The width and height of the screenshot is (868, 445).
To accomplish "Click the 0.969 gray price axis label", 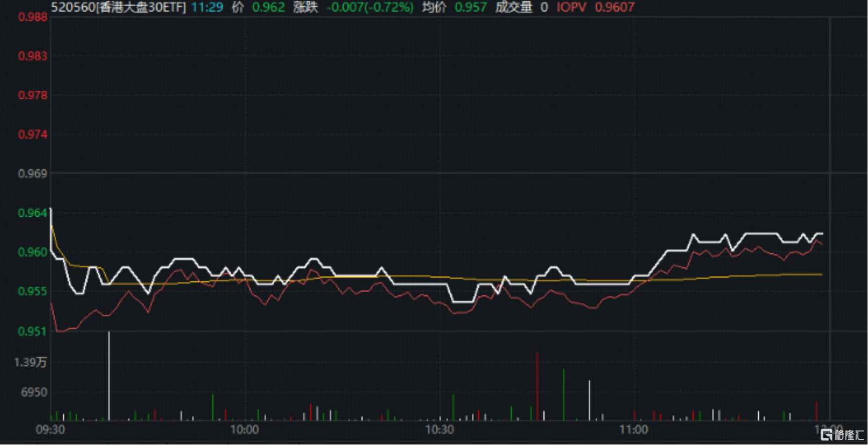I will 33,174.
